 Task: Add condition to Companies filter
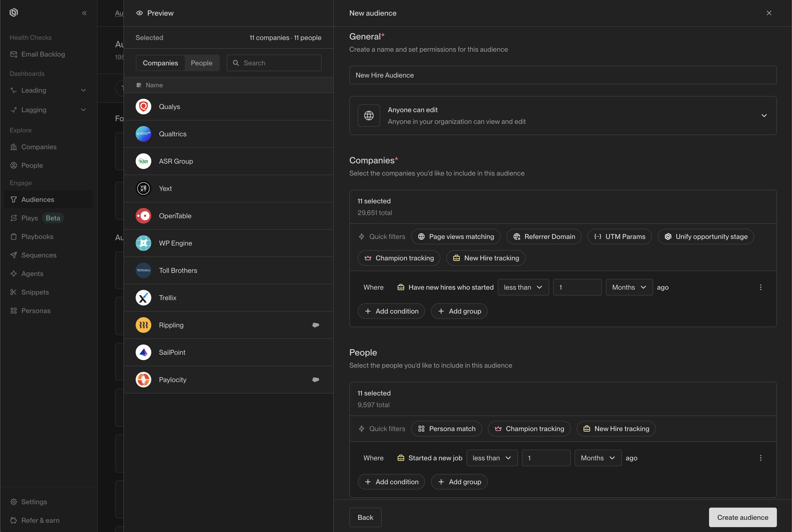tap(391, 311)
